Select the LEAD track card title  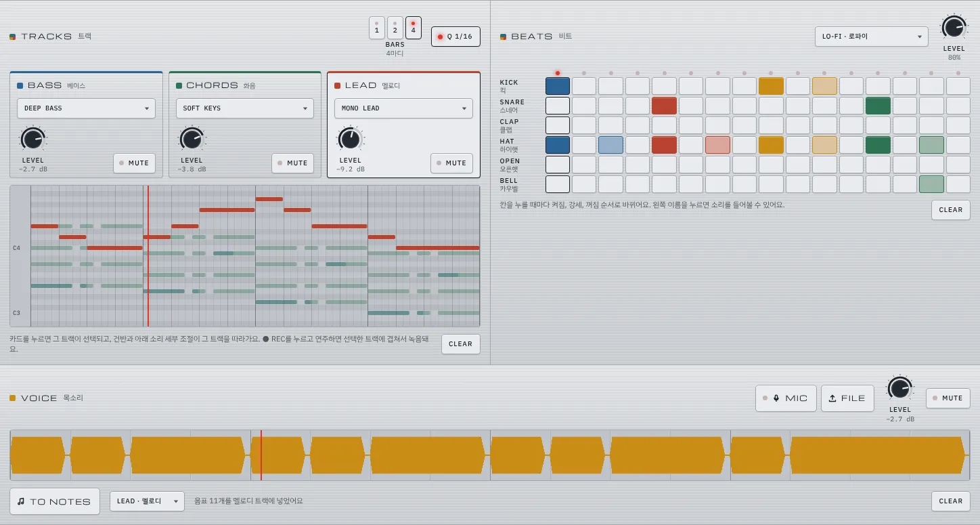361,85
